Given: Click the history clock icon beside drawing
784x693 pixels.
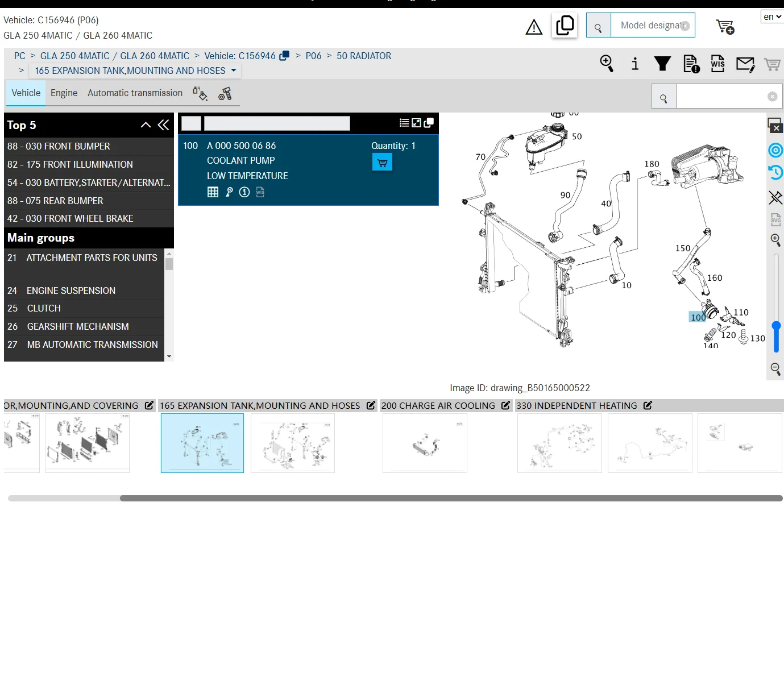Looking at the screenshot, I should (x=775, y=172).
